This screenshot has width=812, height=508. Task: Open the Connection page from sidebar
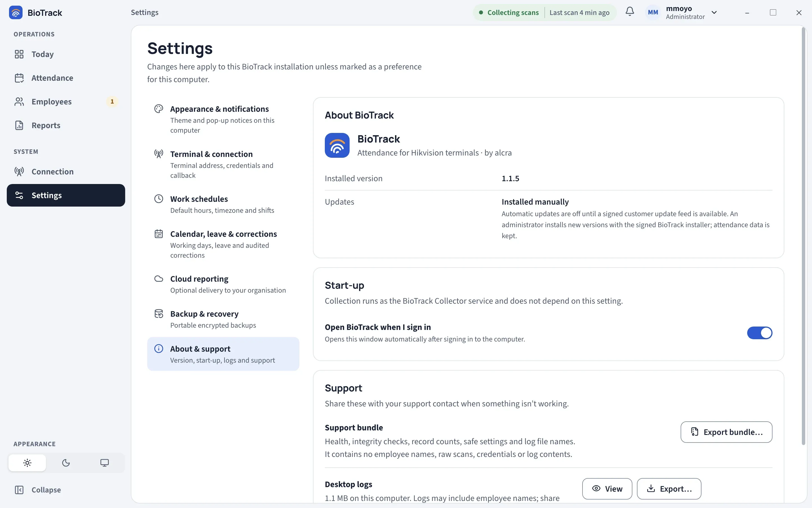tap(66, 171)
